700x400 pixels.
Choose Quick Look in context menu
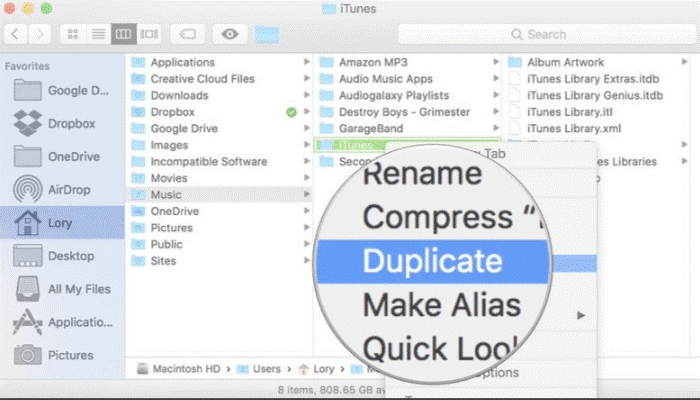pos(440,348)
